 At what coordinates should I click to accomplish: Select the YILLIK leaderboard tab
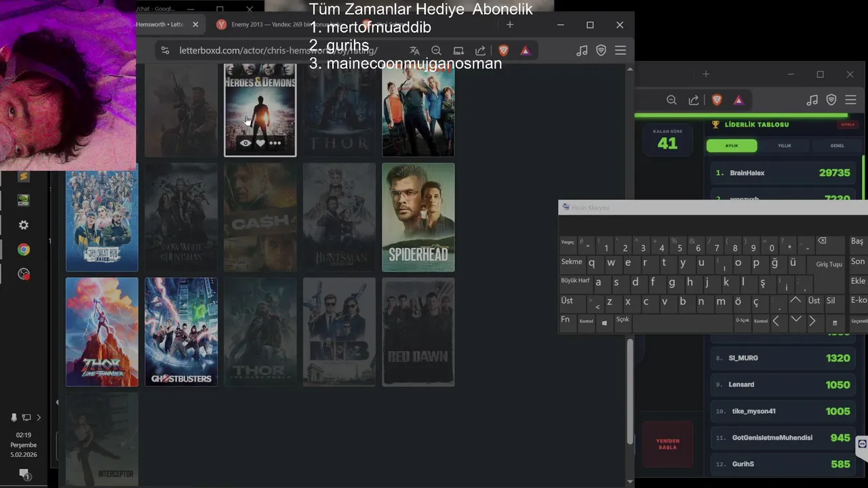pyautogui.click(x=785, y=146)
